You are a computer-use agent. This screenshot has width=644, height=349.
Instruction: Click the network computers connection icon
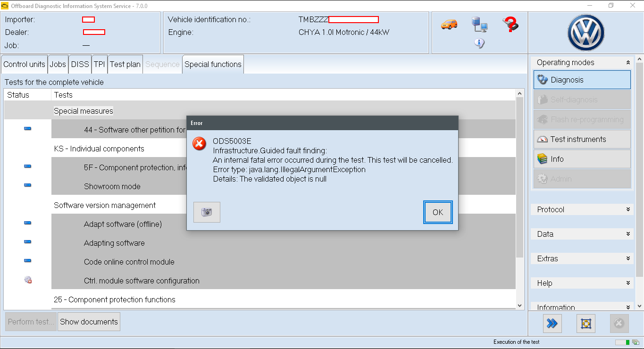click(479, 24)
